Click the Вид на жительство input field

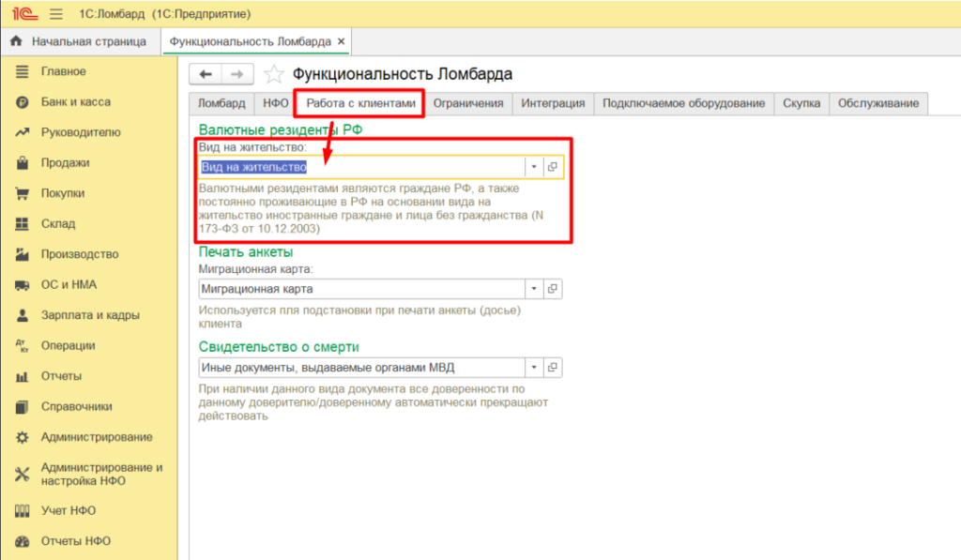coord(359,167)
